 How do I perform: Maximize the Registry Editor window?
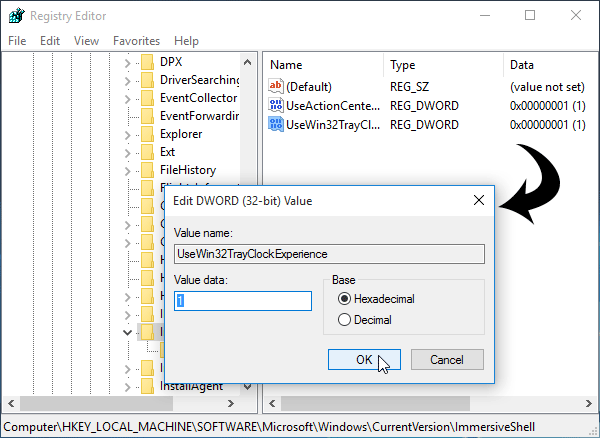point(530,16)
